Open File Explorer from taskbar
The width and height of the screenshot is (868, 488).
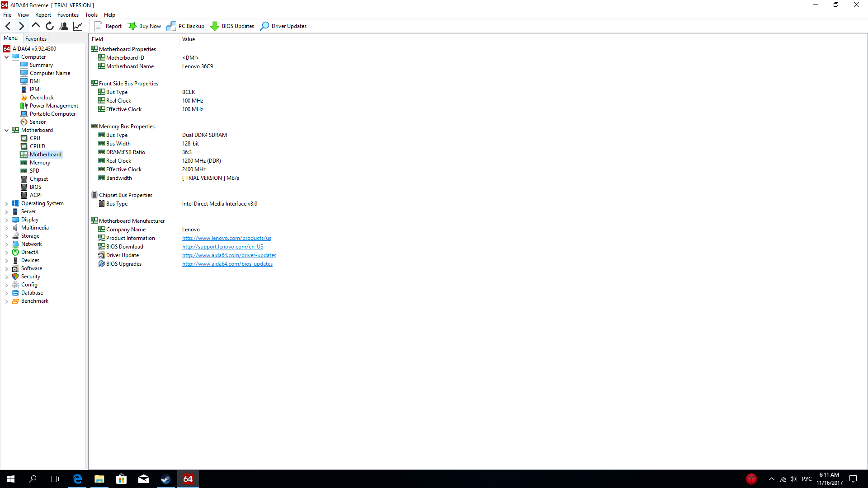pyautogui.click(x=99, y=479)
